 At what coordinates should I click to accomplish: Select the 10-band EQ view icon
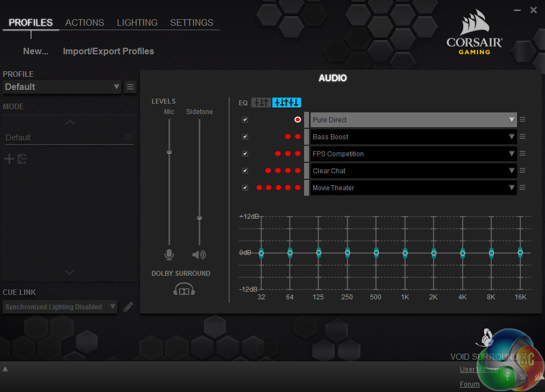click(286, 102)
